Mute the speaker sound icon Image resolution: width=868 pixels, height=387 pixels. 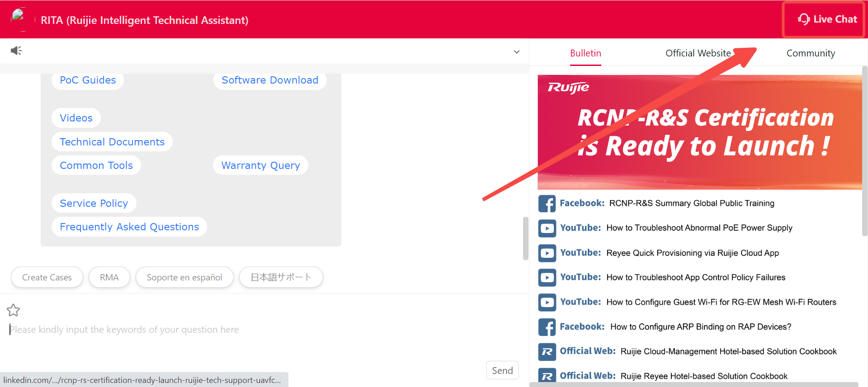tap(16, 51)
